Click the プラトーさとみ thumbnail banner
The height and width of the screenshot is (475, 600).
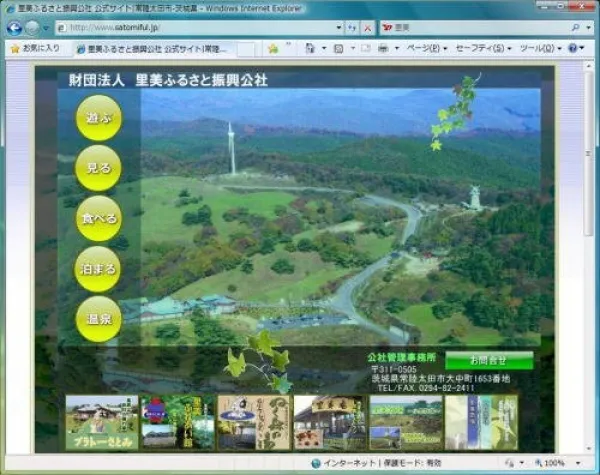(x=101, y=422)
